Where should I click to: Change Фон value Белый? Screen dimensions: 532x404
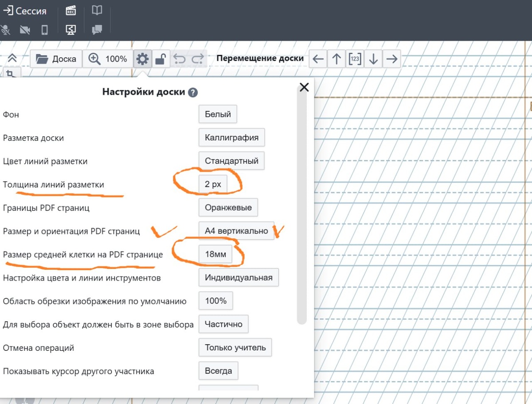218,114
